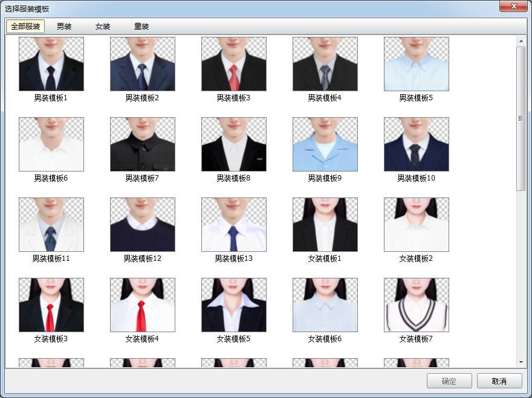This screenshot has height=398, width=532.
Task: Click the 女装模板4 caption text
Action: tap(142, 339)
